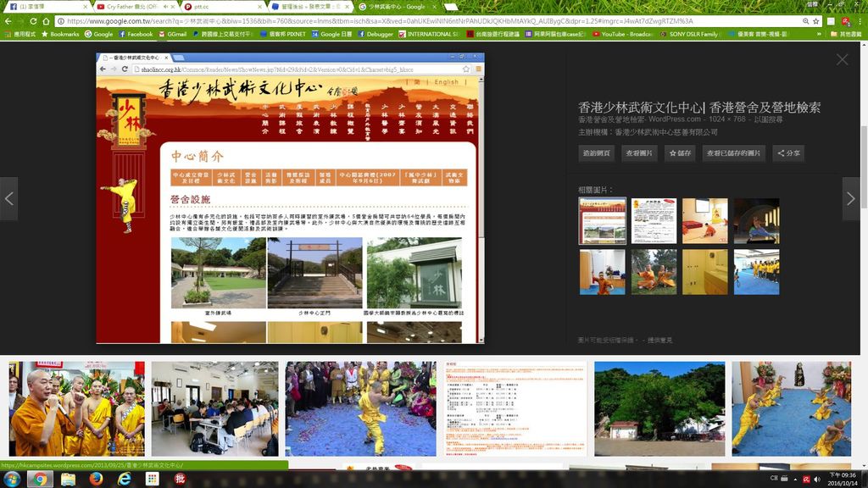Open the kung fu performance crowd image
Image resolution: width=868 pixels, height=488 pixels.
pyautogui.click(x=360, y=409)
